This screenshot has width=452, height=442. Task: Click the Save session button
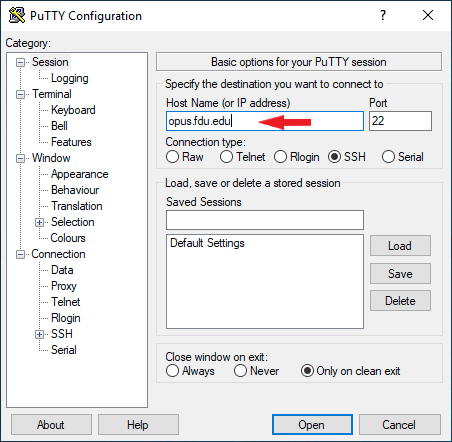[400, 274]
